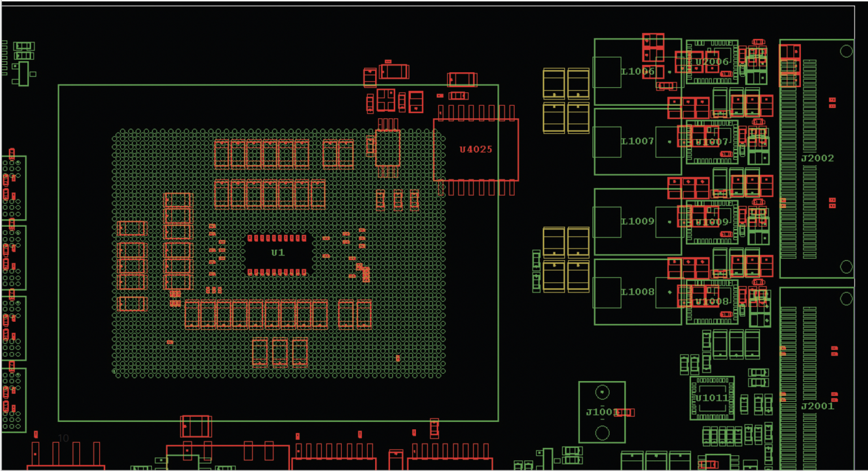The width and height of the screenshot is (868, 471).
Task: Select component U1011
Action: pos(711,399)
